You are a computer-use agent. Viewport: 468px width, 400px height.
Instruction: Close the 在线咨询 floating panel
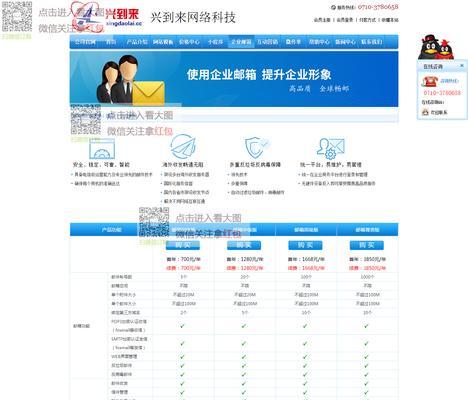pos(462,66)
